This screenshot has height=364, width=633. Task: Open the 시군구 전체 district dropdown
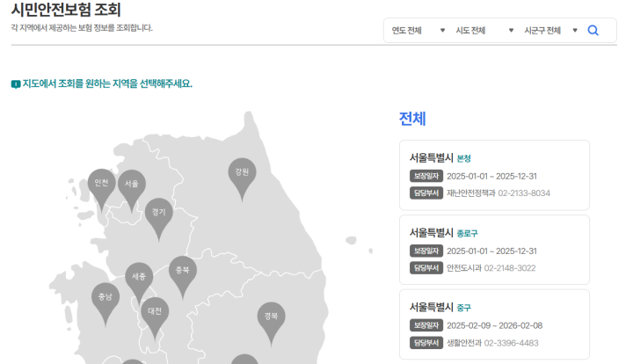click(x=550, y=30)
